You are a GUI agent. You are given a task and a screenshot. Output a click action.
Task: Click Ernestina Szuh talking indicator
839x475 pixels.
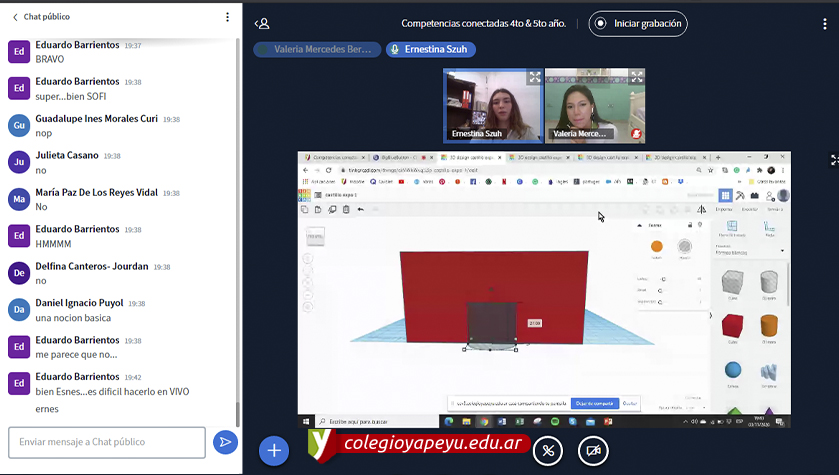point(430,49)
